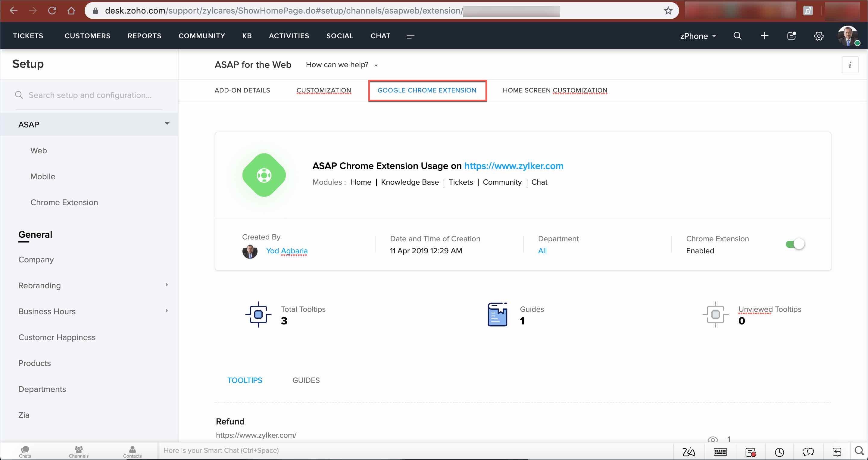Viewport: 868px width, 460px height.
Task: Collapse the ASAP section in sidebar
Action: coord(167,124)
